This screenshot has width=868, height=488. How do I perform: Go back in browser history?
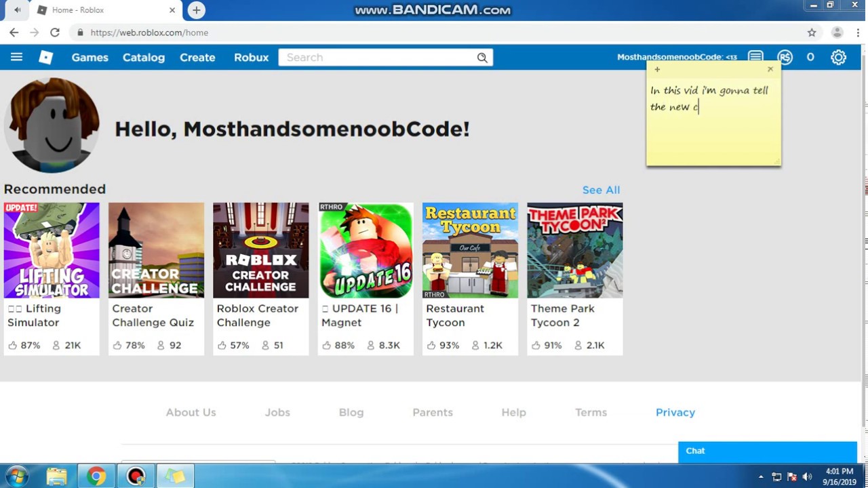point(14,33)
